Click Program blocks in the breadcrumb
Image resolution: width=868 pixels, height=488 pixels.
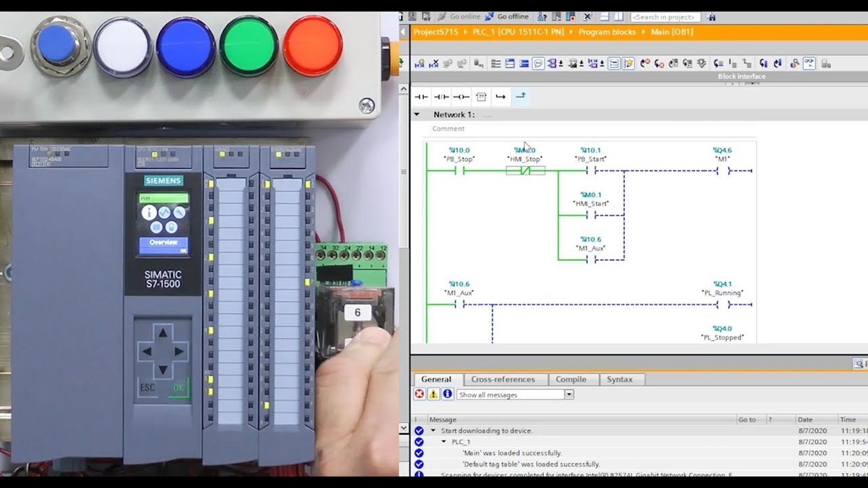(607, 32)
